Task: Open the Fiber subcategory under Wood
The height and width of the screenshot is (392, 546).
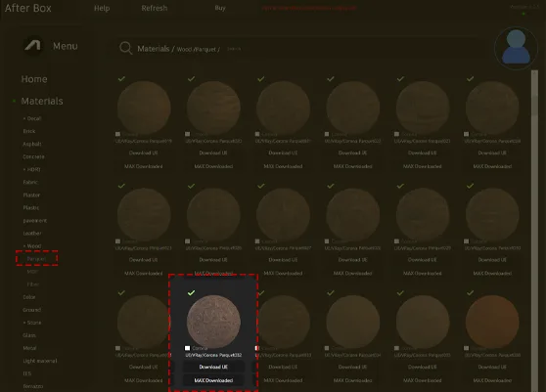Action: click(33, 284)
